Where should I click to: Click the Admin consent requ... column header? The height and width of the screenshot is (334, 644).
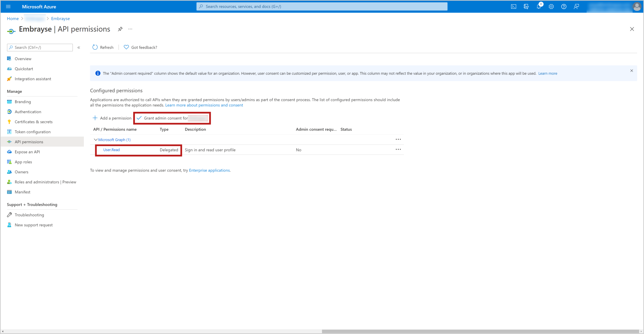coord(316,129)
